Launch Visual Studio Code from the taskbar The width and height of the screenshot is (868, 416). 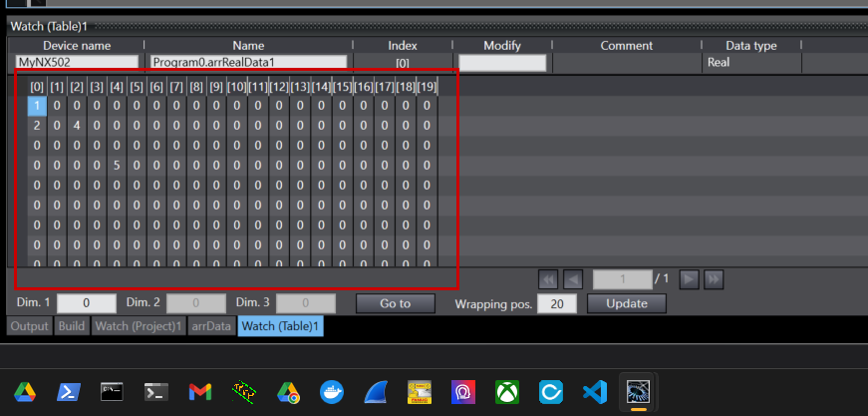(x=595, y=392)
